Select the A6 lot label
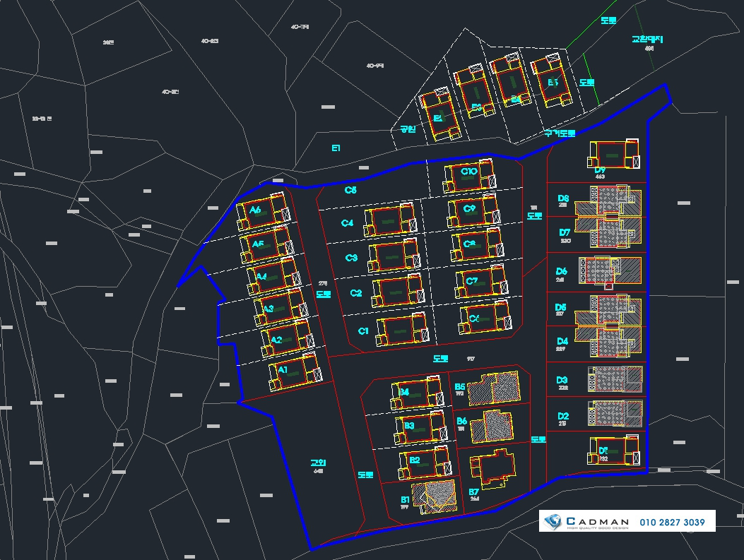The height and width of the screenshot is (560, 744). point(255,210)
